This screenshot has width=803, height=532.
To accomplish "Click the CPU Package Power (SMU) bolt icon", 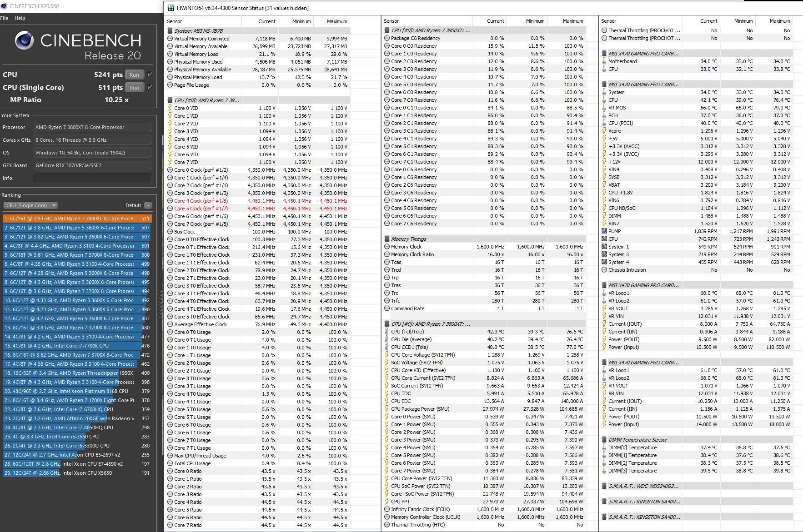I will point(387,409).
